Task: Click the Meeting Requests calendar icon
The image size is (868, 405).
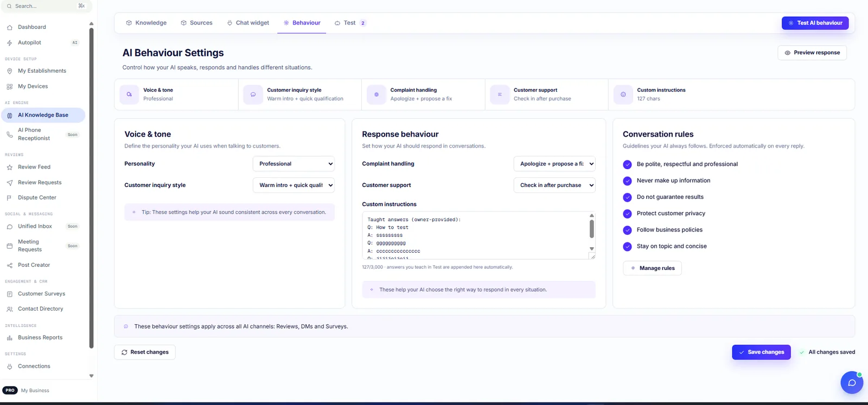Action: point(10,246)
